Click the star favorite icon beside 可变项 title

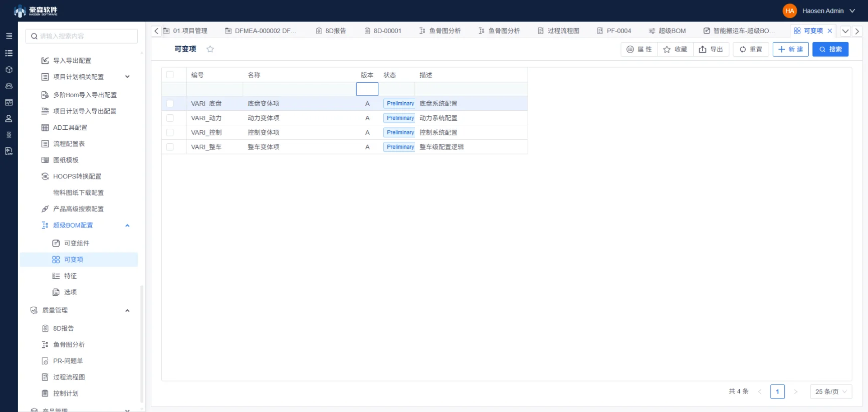click(x=210, y=49)
